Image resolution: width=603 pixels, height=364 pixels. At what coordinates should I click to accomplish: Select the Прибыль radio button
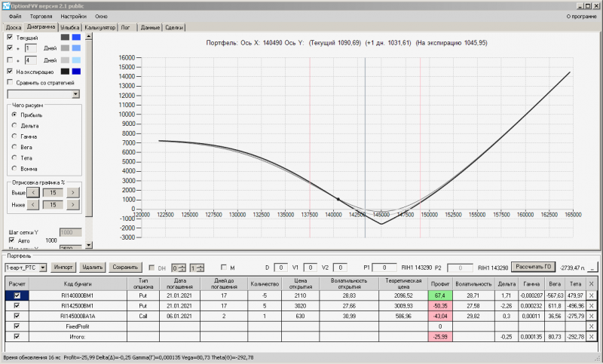(x=14, y=115)
